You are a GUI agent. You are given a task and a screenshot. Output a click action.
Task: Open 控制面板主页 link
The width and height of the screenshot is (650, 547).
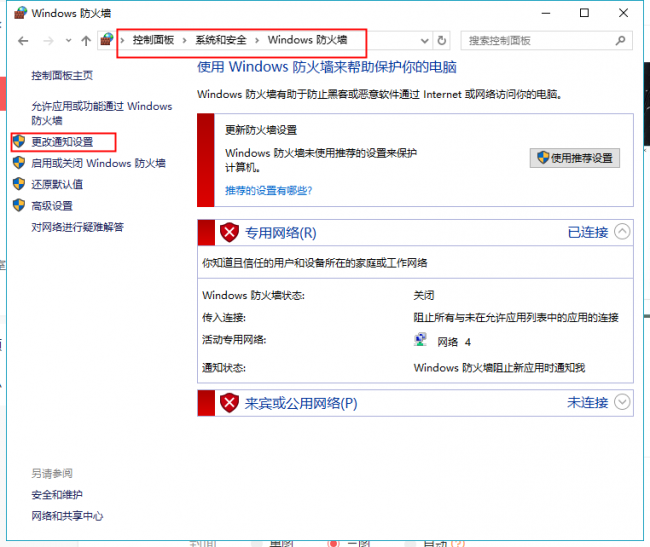62,75
